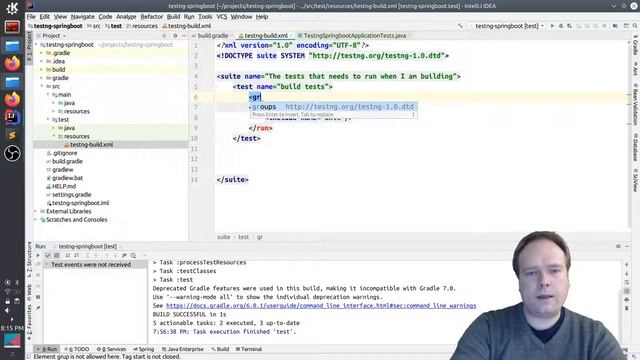Click the pin tab icon in Run sidebar
This screenshot has height=360, width=640.
38,308
